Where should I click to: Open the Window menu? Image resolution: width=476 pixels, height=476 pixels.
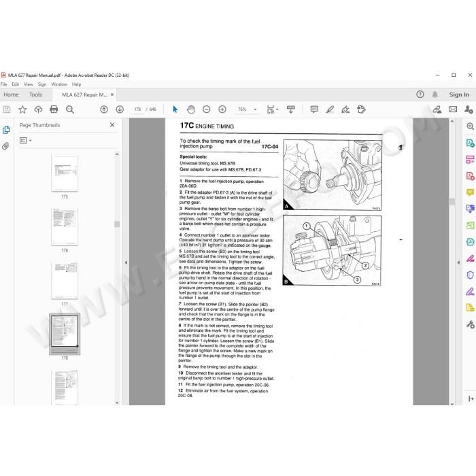59,84
